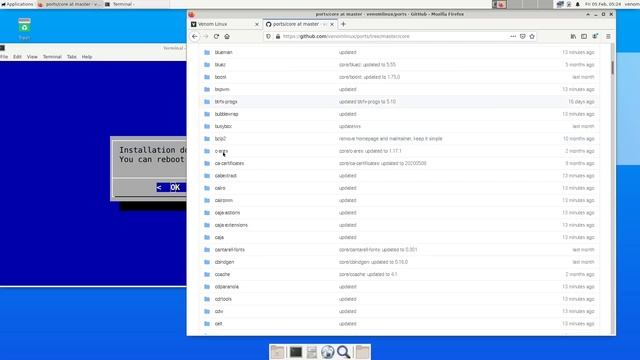Close the Venom Linux tab
This screenshot has height=360, width=640.
coord(257,24)
